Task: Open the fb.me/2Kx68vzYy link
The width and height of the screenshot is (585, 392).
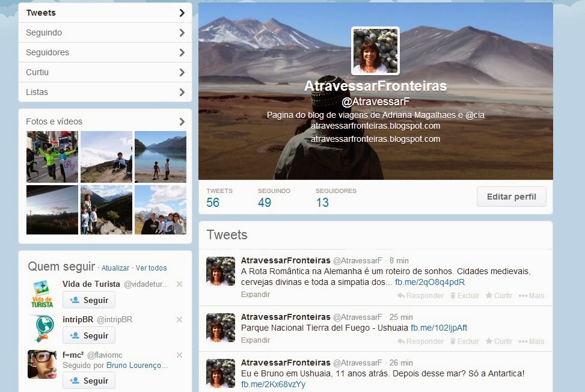Action: (273, 384)
